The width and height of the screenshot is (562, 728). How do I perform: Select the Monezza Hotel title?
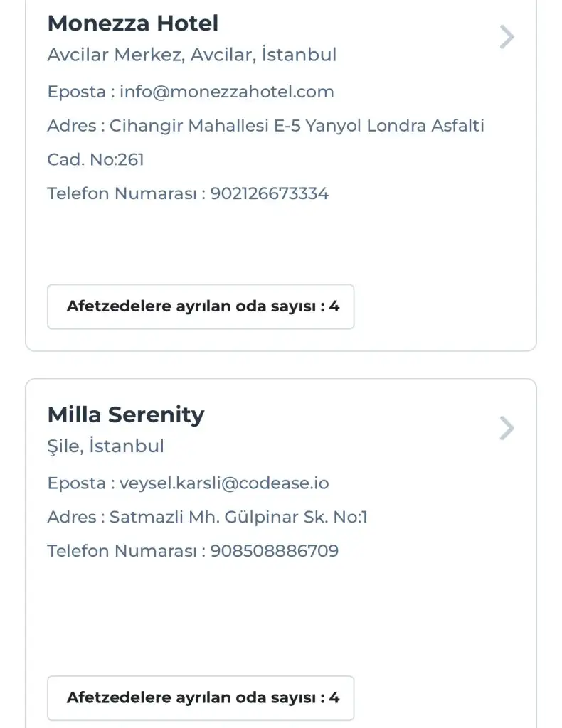pyautogui.click(x=132, y=23)
